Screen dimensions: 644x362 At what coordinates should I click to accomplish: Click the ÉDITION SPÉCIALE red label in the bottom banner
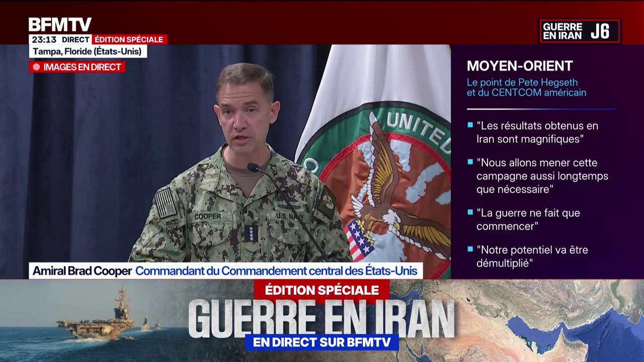(322, 290)
